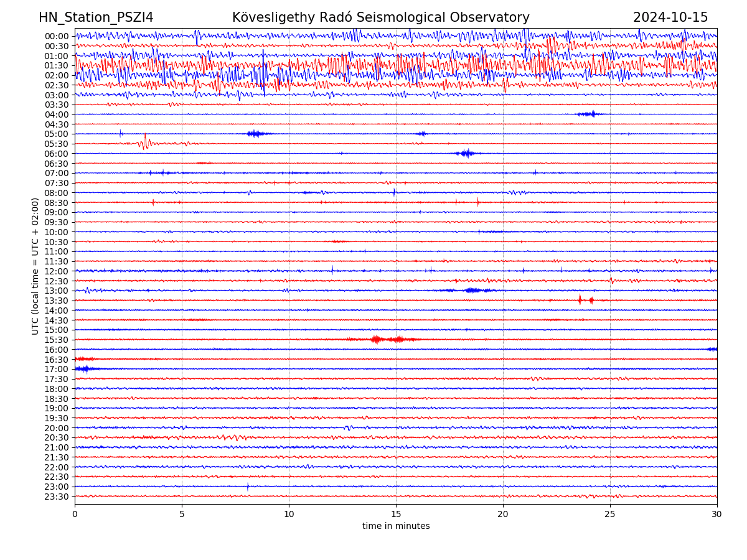Click the blue burst near minute 8 on 05:00 trace
This screenshot has height=560, width=747.
point(255,134)
